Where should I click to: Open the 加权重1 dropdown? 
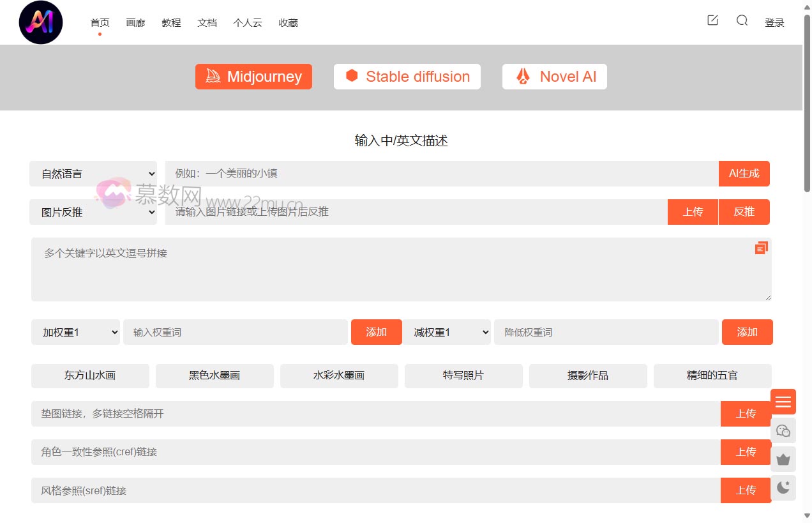(75, 332)
